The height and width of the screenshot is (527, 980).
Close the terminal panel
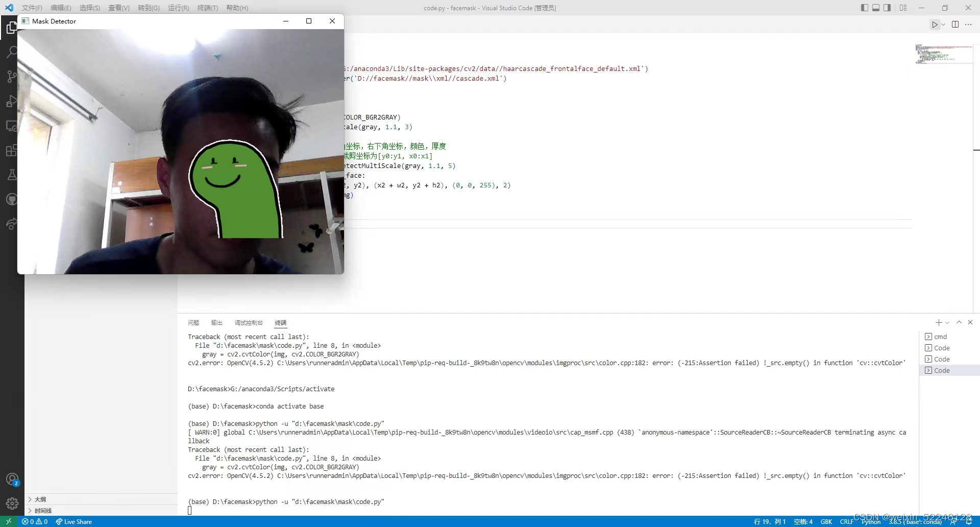970,322
